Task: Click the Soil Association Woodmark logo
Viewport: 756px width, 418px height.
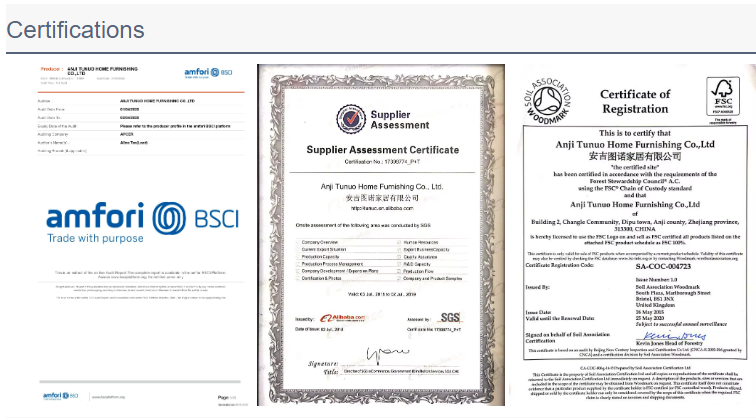Action: [x=547, y=101]
